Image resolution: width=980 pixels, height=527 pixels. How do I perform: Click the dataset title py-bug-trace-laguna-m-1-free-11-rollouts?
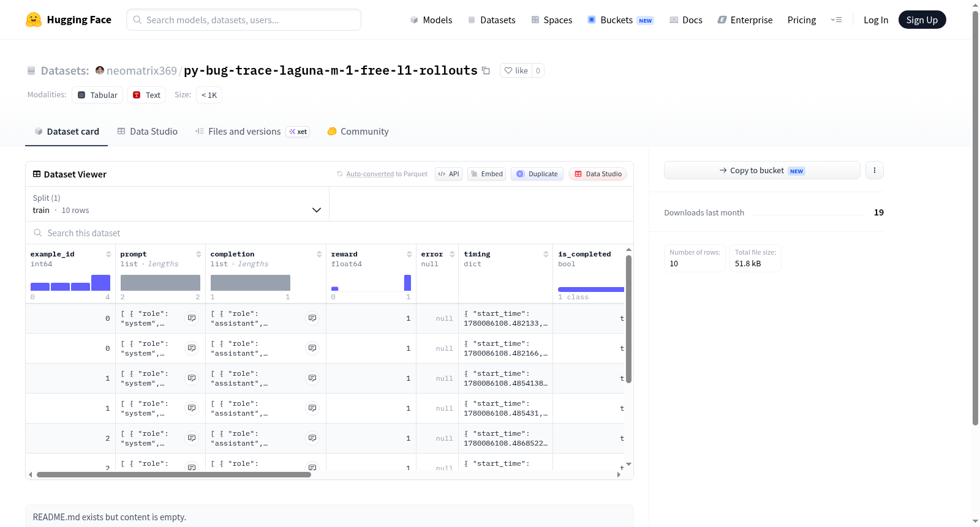[x=331, y=70]
